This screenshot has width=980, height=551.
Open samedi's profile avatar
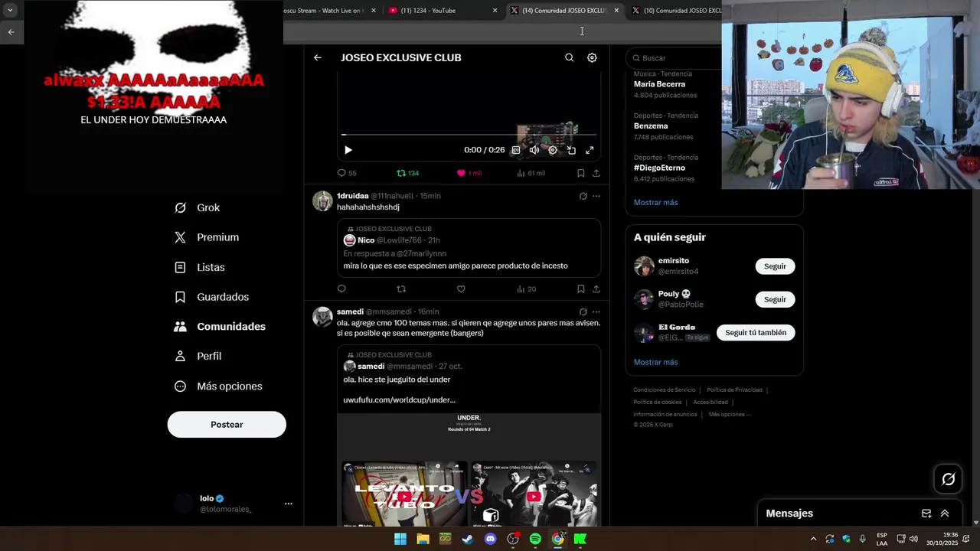[x=322, y=316]
